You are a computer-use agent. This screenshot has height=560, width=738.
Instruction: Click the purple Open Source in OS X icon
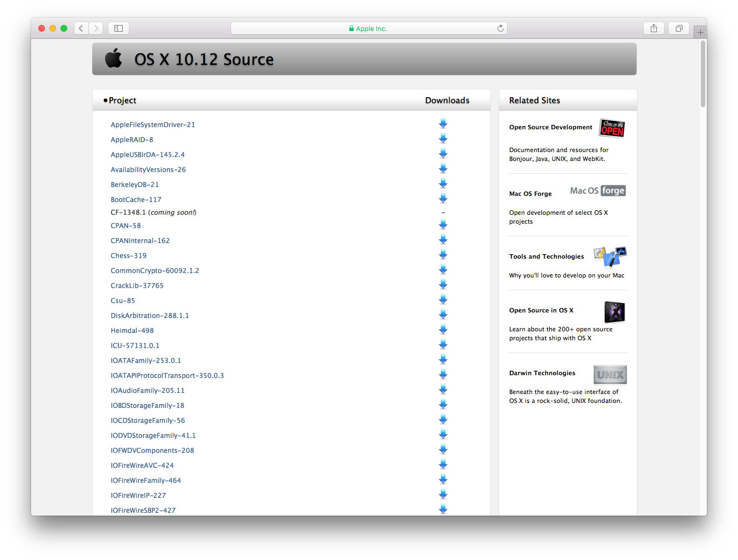click(615, 312)
